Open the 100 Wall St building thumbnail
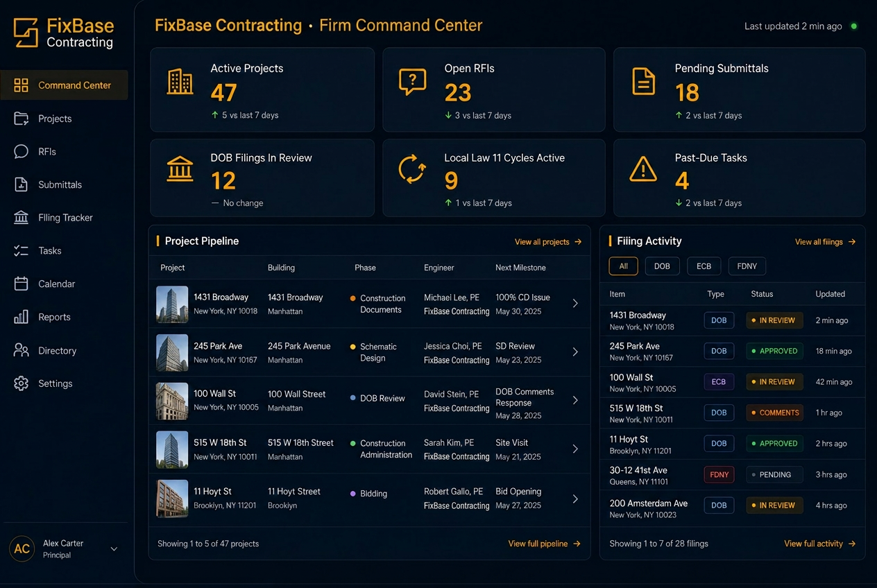The image size is (877, 588). pos(172,401)
